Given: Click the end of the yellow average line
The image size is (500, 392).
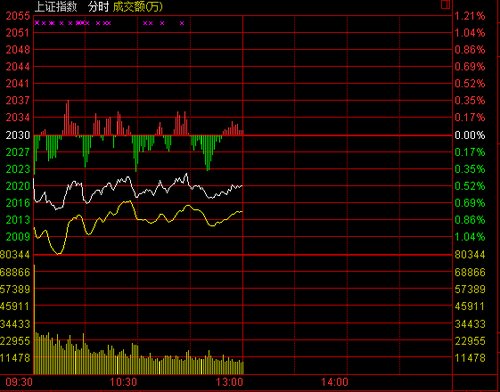Looking at the screenshot, I should pos(241,211).
